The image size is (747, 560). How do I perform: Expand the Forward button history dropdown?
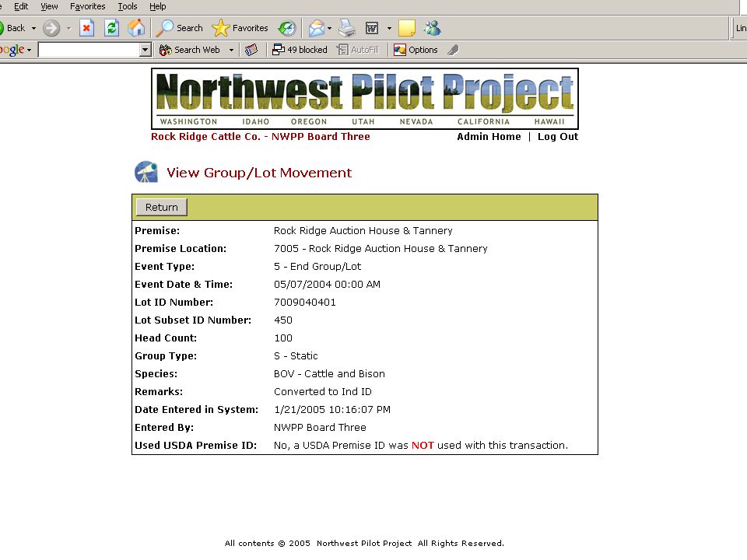click(x=68, y=28)
